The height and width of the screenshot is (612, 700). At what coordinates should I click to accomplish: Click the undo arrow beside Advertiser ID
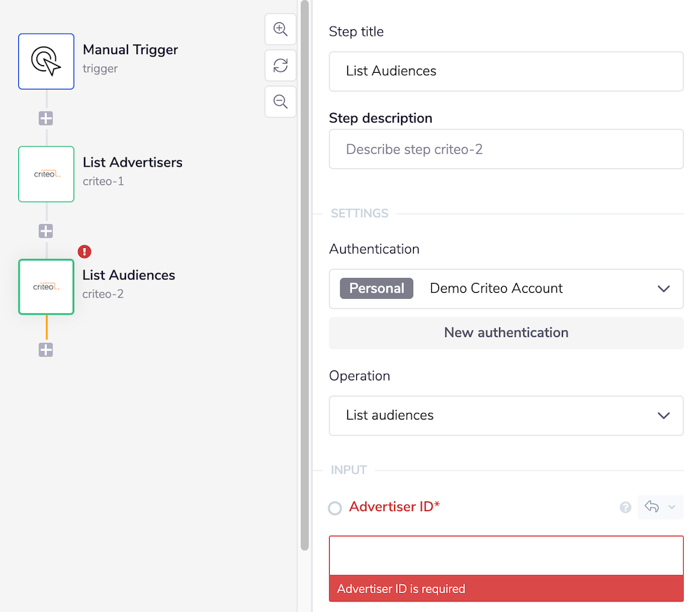[x=652, y=507]
